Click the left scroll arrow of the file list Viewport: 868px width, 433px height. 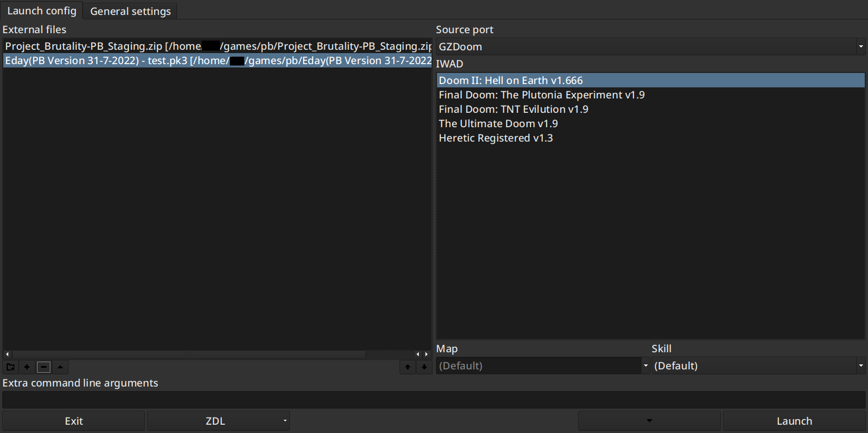pyautogui.click(x=7, y=354)
